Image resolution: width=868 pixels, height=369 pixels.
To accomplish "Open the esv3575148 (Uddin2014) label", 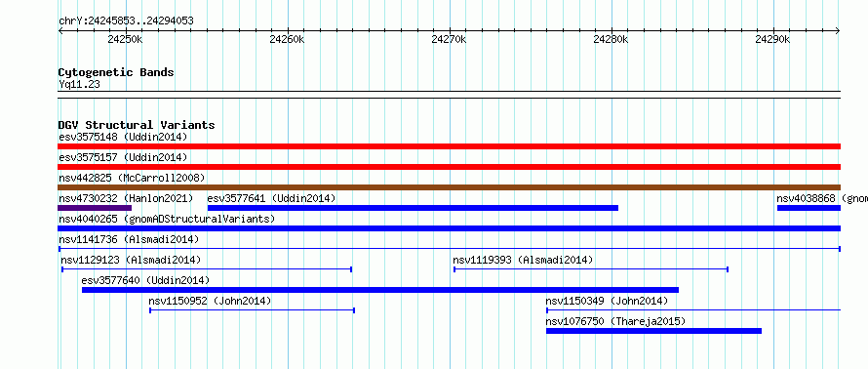I will [123, 137].
